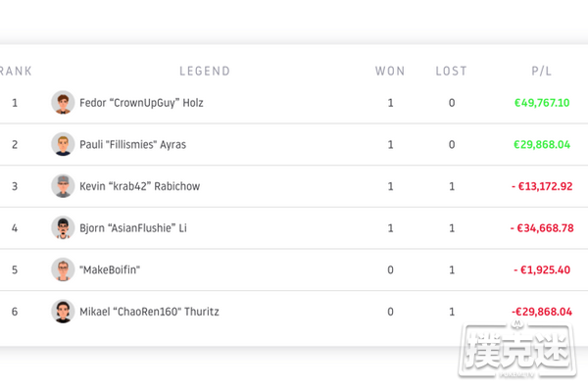Sort by the P/L column header
Viewport: 588px width, 390px height.
(x=542, y=71)
